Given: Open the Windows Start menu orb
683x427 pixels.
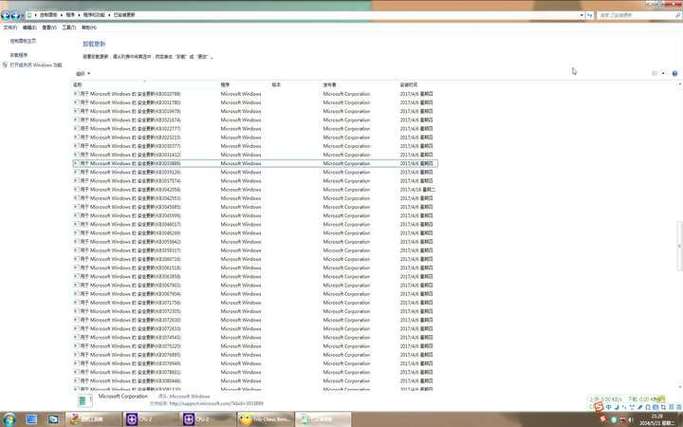Looking at the screenshot, I should [8, 419].
